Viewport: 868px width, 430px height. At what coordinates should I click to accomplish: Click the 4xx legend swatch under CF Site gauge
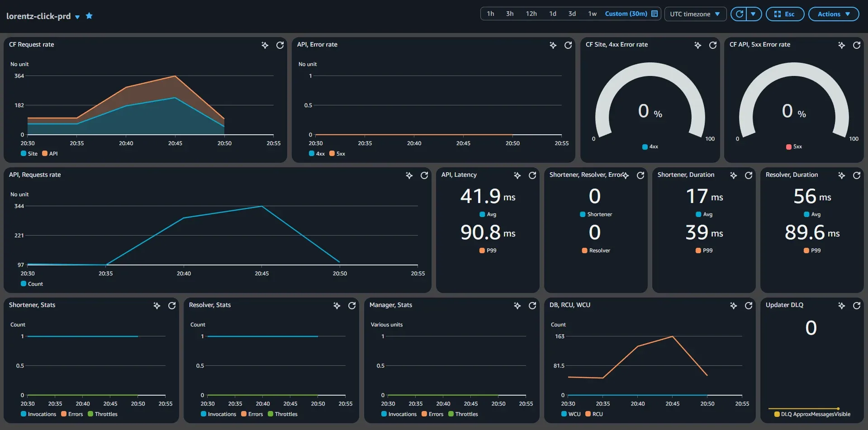(645, 146)
